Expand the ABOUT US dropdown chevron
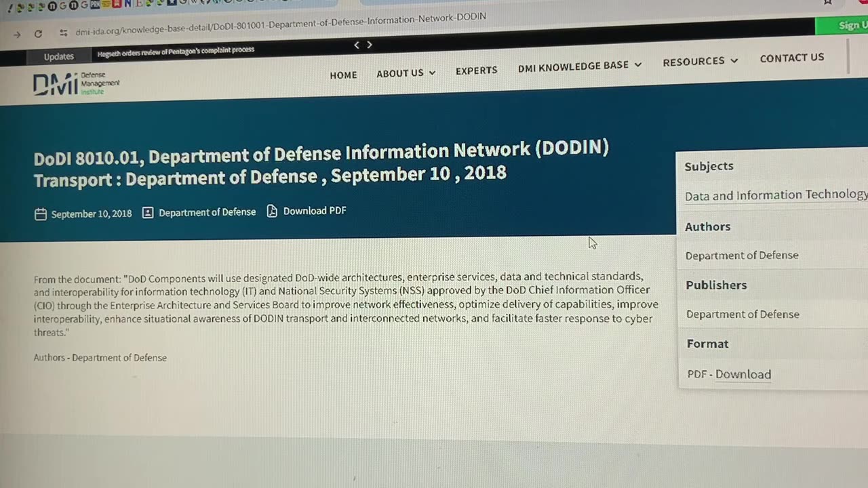This screenshot has height=488, width=868. pos(432,73)
